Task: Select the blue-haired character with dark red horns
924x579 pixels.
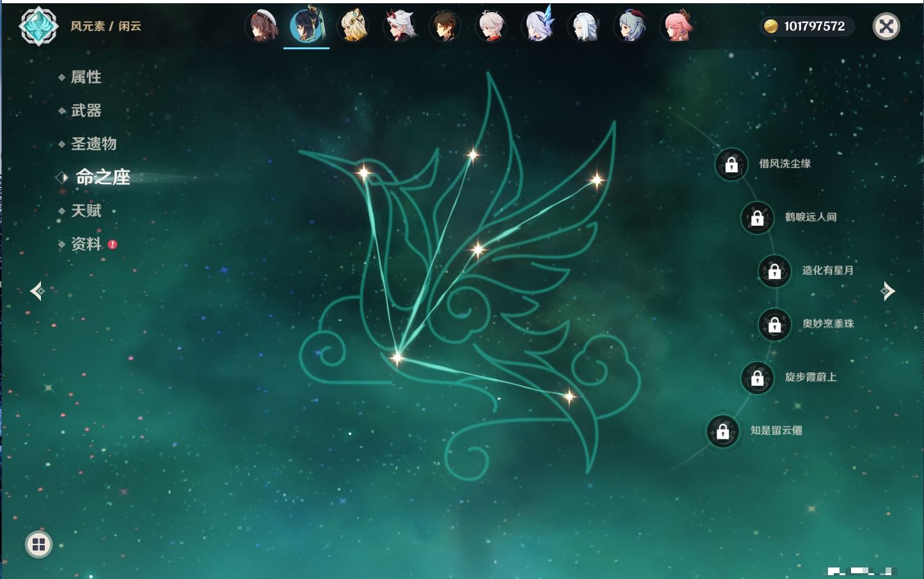Action: (631, 26)
